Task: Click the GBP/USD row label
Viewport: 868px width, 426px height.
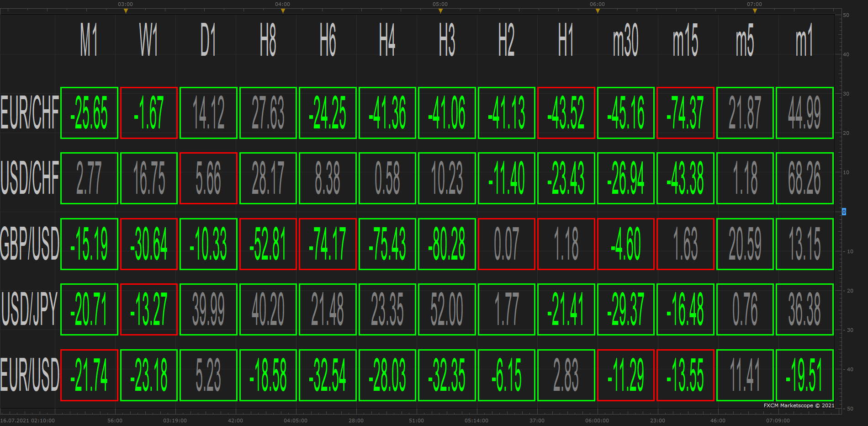Action: (30, 244)
